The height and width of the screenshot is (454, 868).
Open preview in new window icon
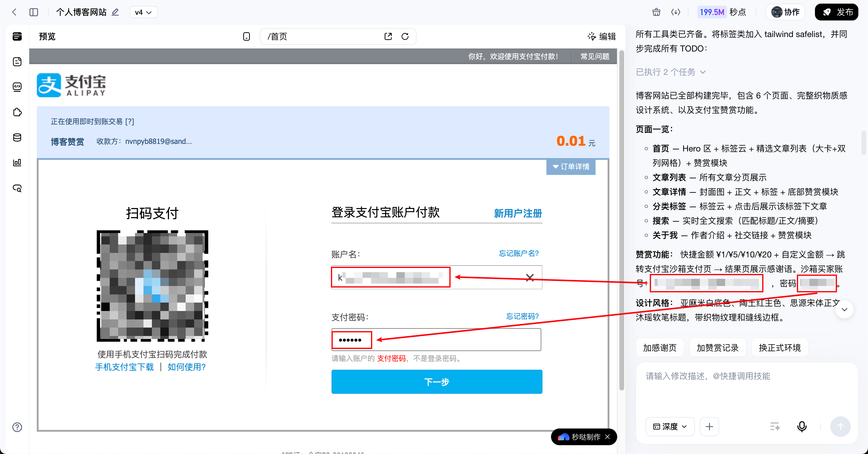tap(388, 36)
